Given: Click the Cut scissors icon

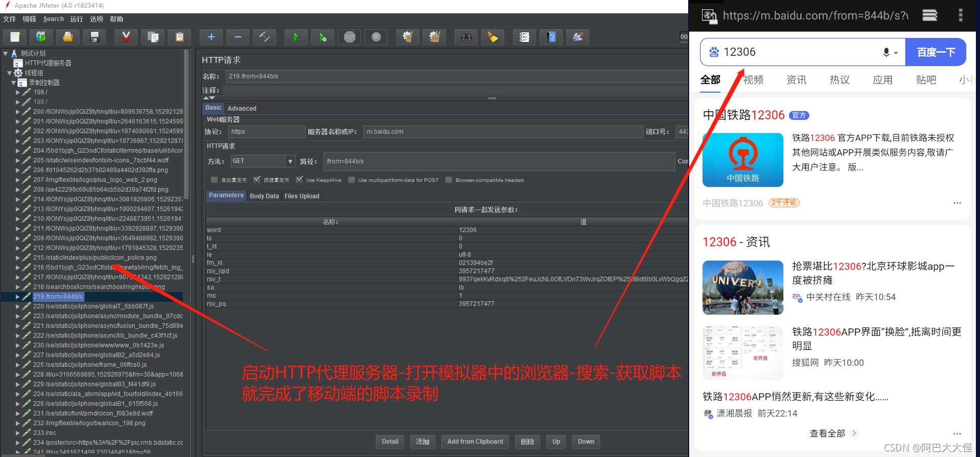Looking at the screenshot, I should coord(126,37).
